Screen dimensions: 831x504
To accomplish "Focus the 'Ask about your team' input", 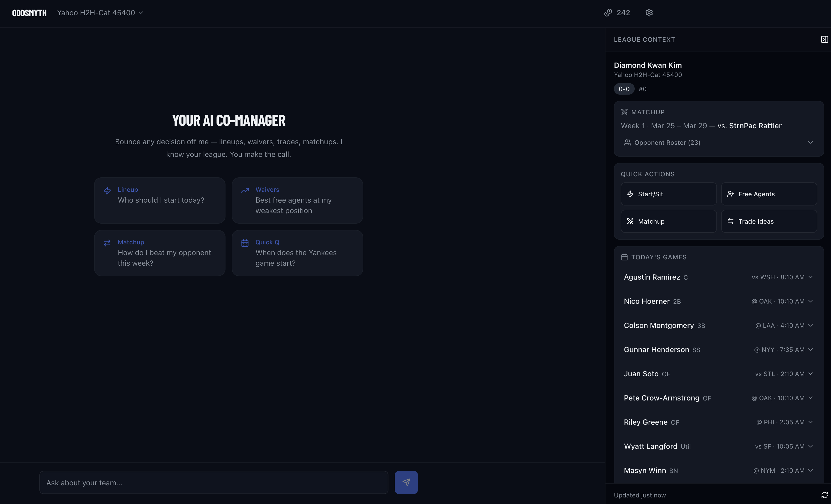I will 213,482.
